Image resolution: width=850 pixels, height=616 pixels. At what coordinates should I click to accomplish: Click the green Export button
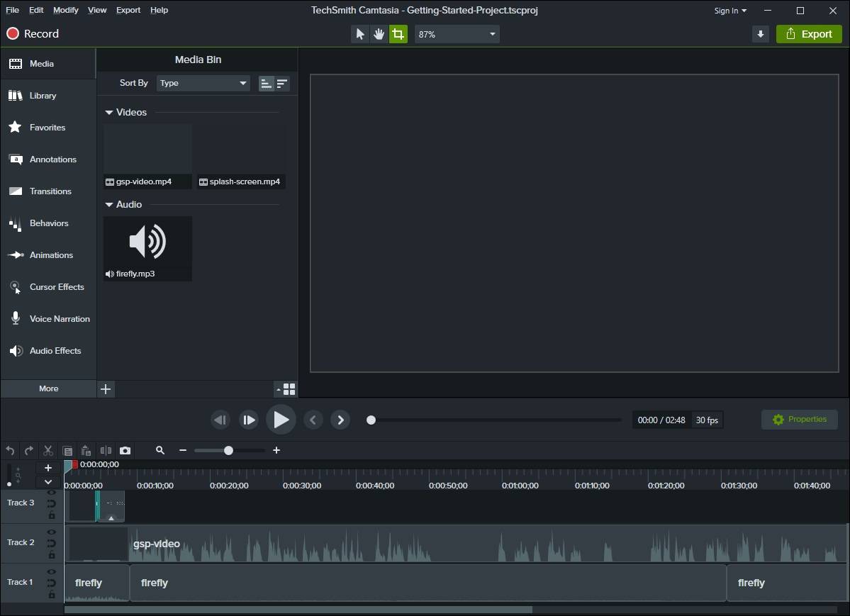click(809, 34)
